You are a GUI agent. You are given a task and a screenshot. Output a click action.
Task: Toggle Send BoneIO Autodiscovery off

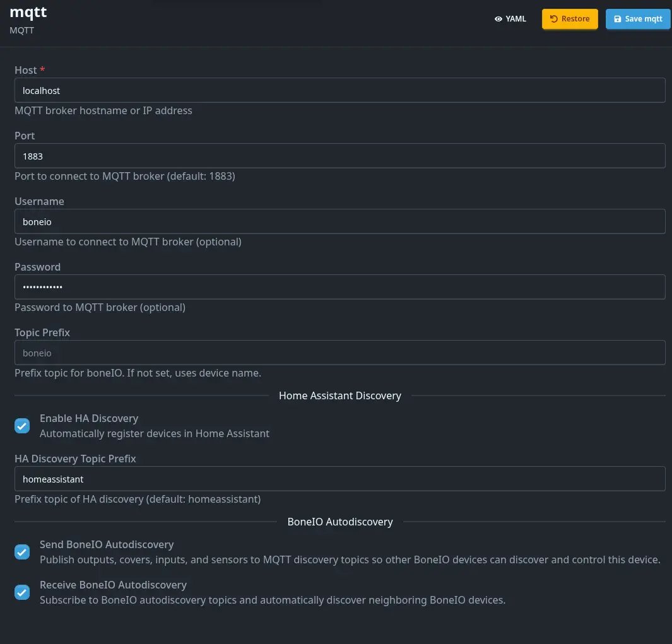tap(22, 551)
